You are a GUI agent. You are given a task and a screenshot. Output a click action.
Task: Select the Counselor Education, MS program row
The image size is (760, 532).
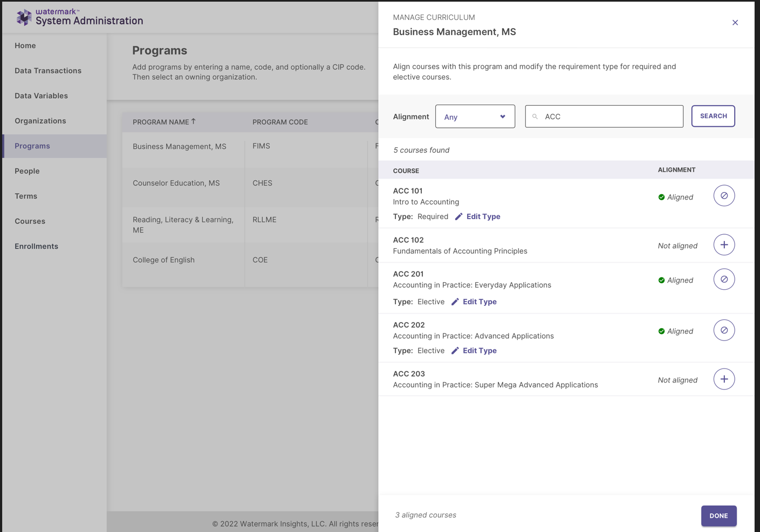pyautogui.click(x=250, y=187)
